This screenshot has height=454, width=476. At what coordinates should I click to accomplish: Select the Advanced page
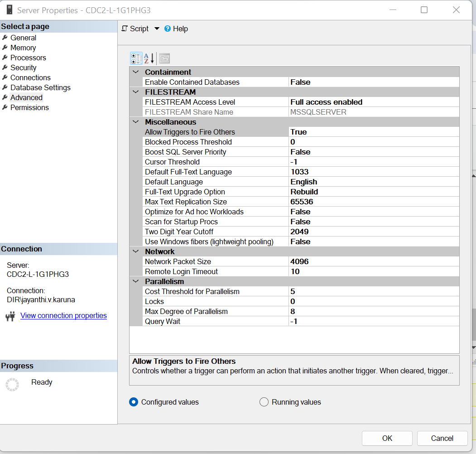pyautogui.click(x=26, y=97)
